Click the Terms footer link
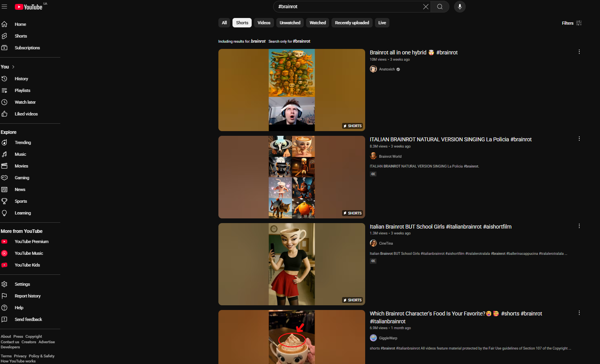The height and width of the screenshot is (364, 600). [x=6, y=356]
